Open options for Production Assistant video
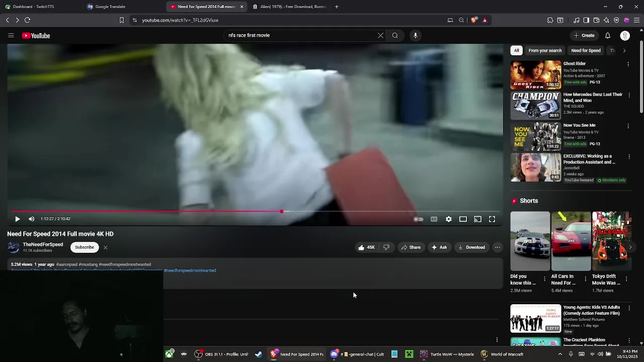 coord(628,157)
